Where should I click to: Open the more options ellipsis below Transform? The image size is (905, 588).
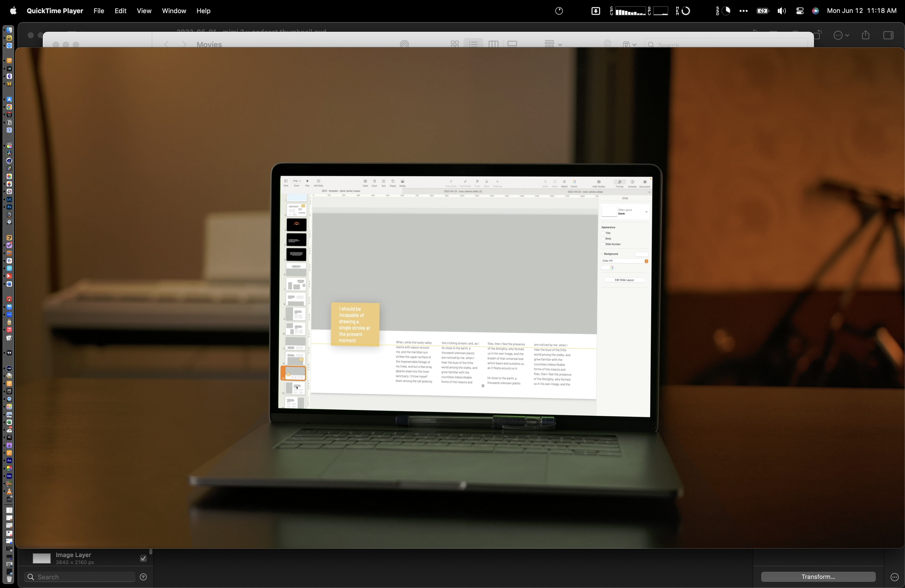point(895,577)
